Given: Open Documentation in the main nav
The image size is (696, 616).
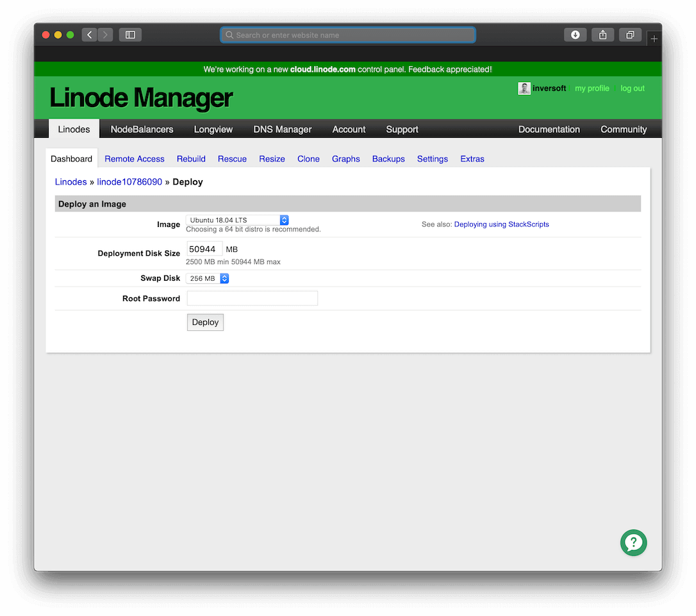Looking at the screenshot, I should (x=549, y=129).
